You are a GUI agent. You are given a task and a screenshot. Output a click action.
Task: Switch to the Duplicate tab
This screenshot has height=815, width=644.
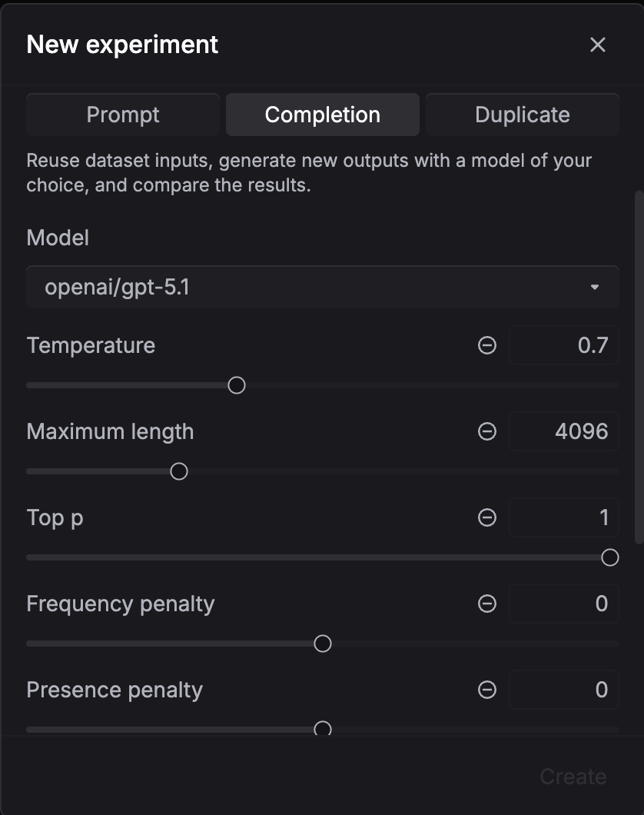point(522,114)
